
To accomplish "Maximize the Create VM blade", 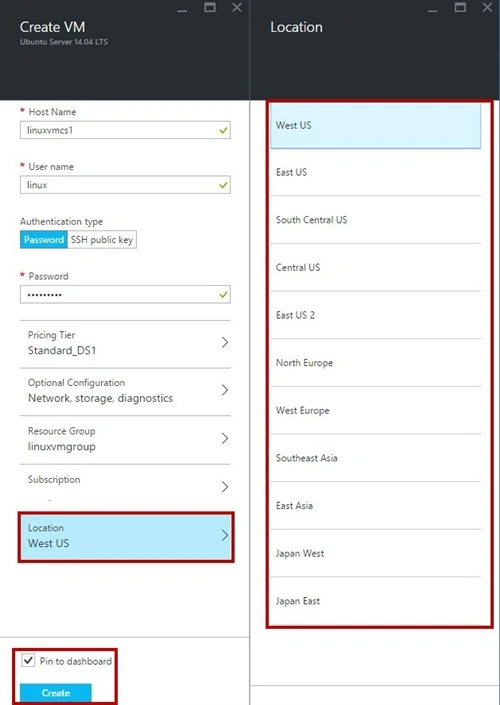I will point(210,7).
